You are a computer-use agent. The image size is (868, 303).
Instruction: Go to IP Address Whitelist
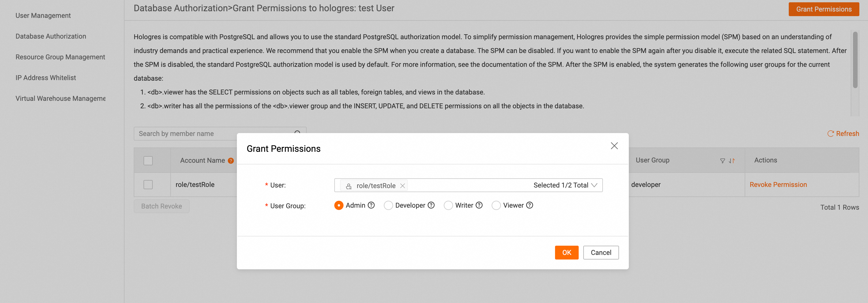[46, 78]
